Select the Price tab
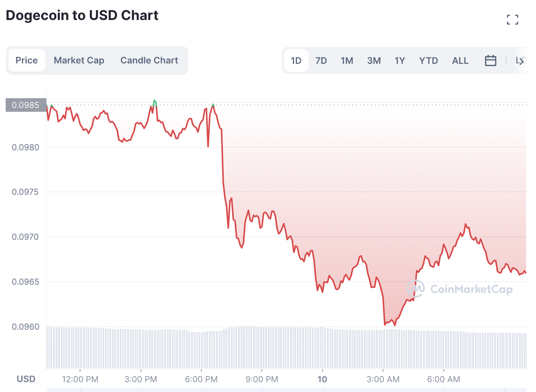This screenshot has height=392, width=536. coord(26,60)
